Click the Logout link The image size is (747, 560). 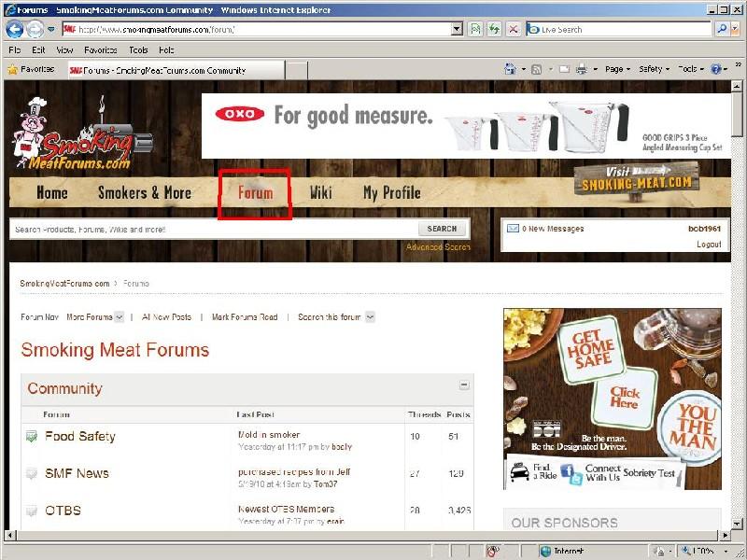coord(709,245)
